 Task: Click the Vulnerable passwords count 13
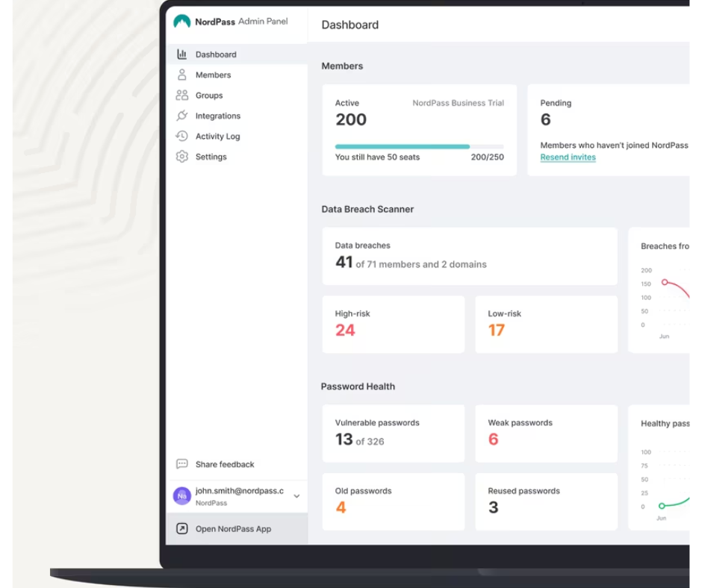pos(344,440)
